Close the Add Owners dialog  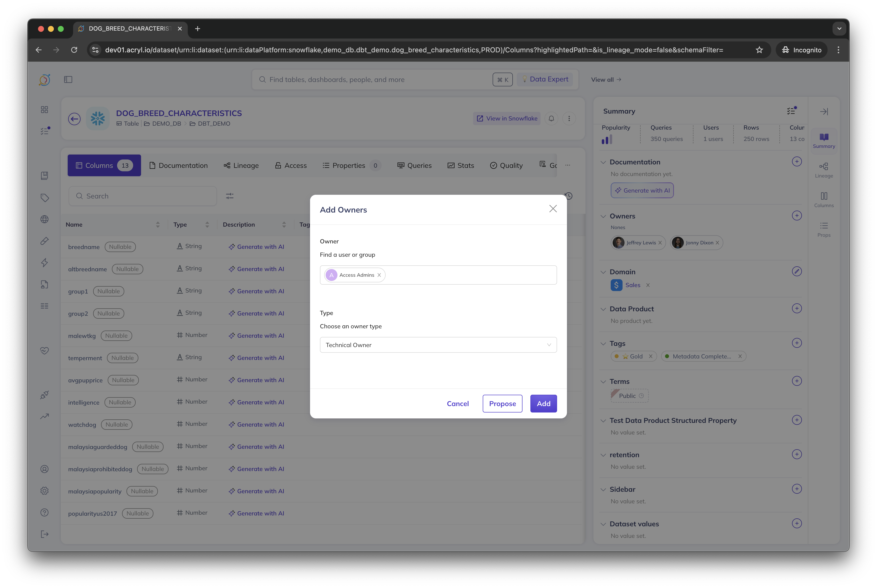click(553, 209)
